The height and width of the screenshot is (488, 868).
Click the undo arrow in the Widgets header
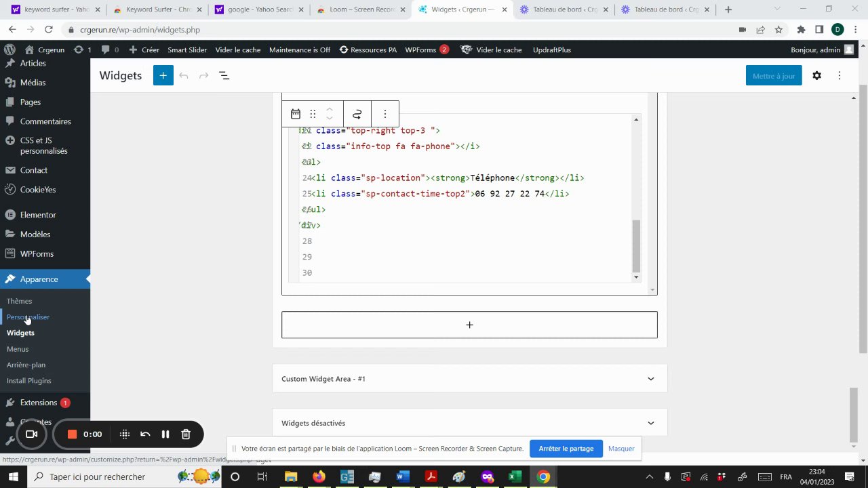point(184,76)
